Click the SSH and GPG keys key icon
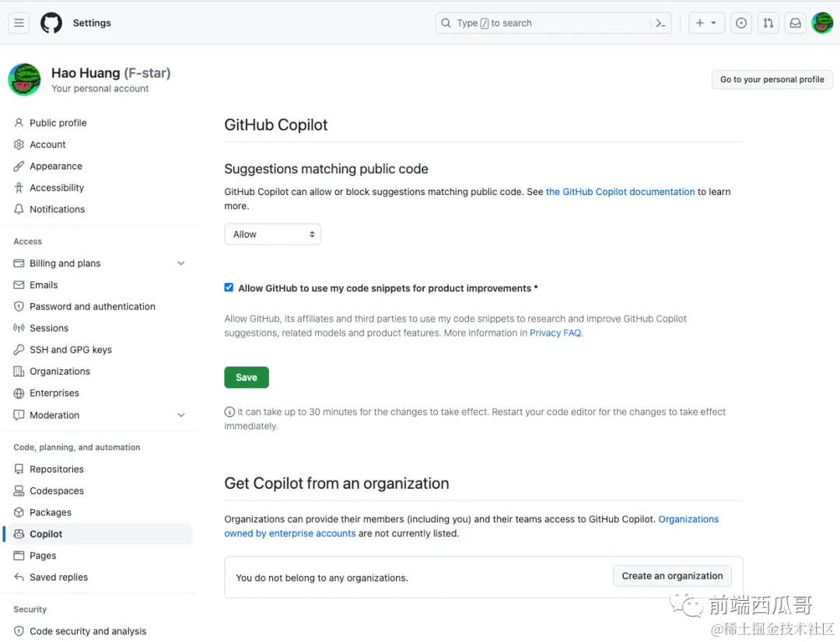 point(19,350)
